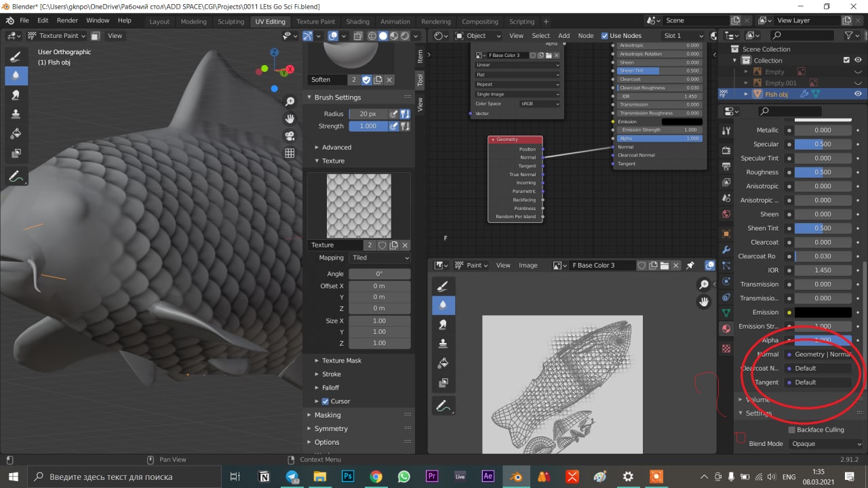The image size is (868, 488).
Task: Select the Draw brush in 3D viewport toolbar
Action: pos(16,56)
